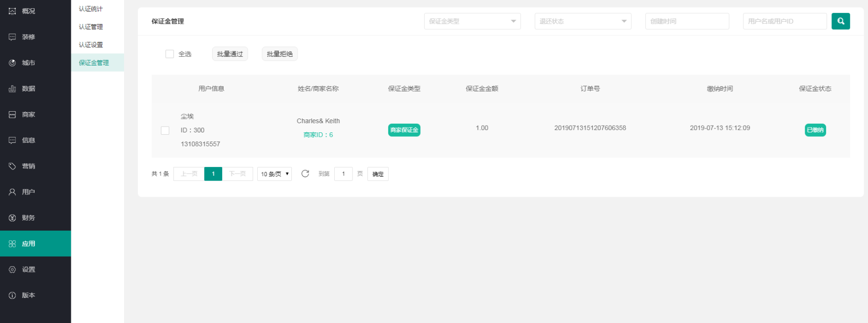The width and height of the screenshot is (868, 323).
Task: Click the merchant name Charles& Keith
Action: point(318,121)
